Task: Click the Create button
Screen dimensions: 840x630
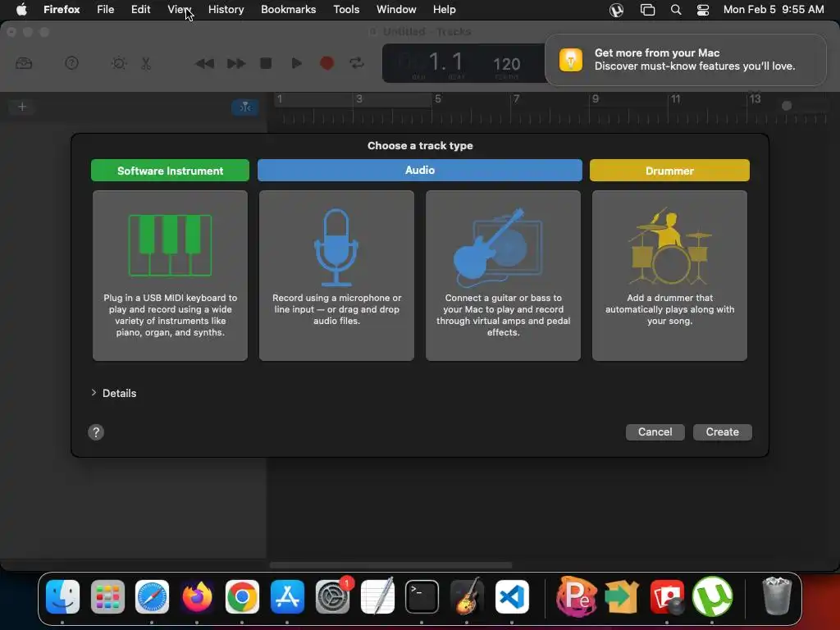Action: point(722,432)
